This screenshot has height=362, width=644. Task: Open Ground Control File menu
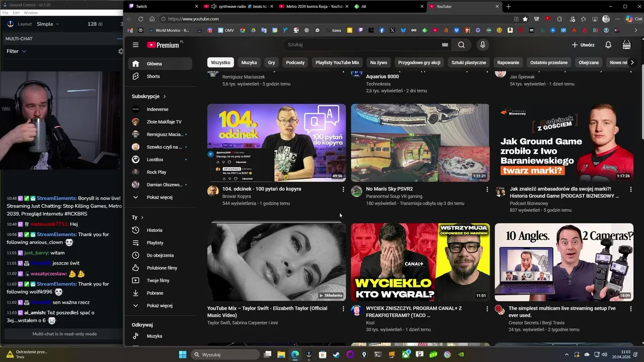(5, 13)
